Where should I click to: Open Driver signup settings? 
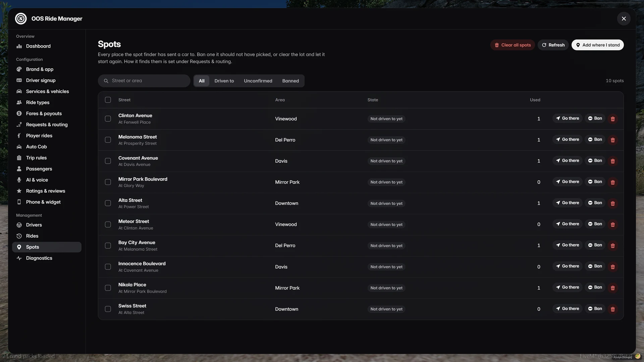tap(47, 80)
